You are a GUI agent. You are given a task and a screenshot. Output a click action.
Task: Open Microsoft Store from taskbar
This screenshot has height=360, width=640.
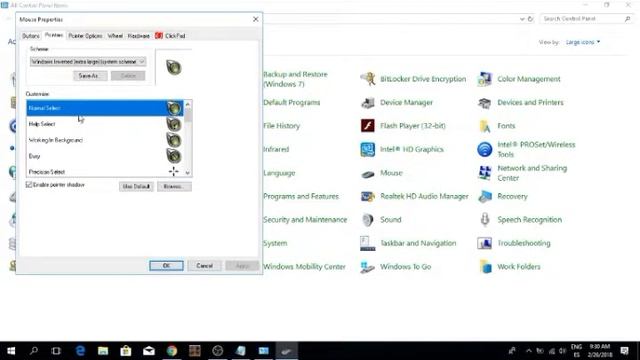[126, 351]
